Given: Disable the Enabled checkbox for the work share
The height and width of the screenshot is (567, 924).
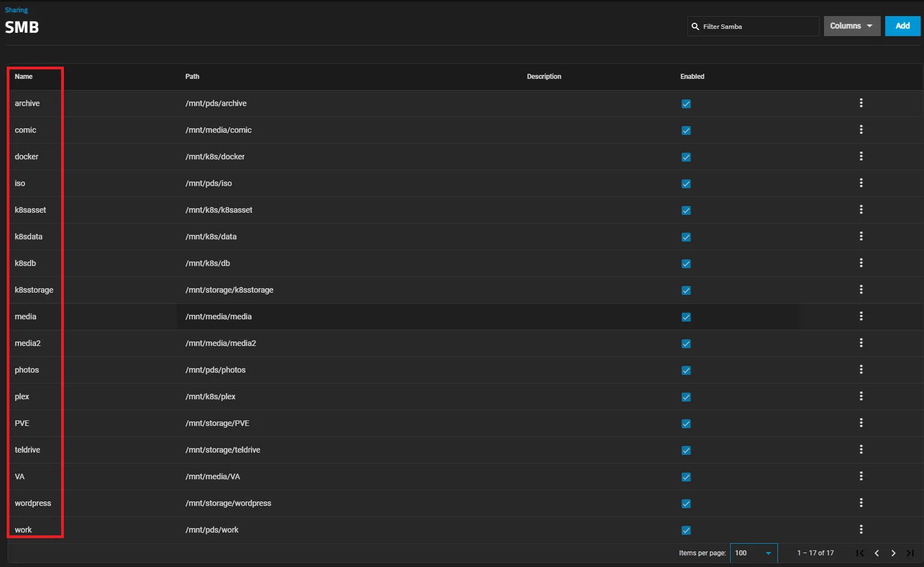Looking at the screenshot, I should (686, 530).
